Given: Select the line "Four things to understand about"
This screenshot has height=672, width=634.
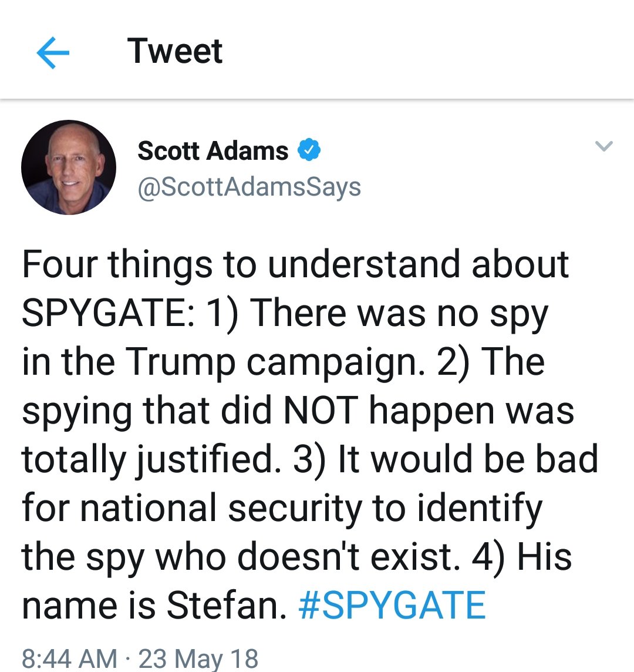Looking at the screenshot, I should pyautogui.click(x=296, y=264).
